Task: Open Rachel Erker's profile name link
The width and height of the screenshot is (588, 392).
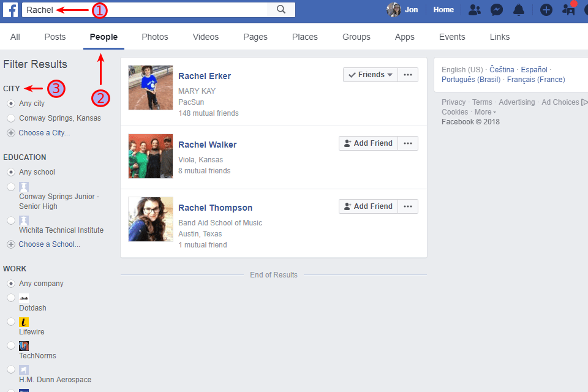Action: [x=205, y=76]
